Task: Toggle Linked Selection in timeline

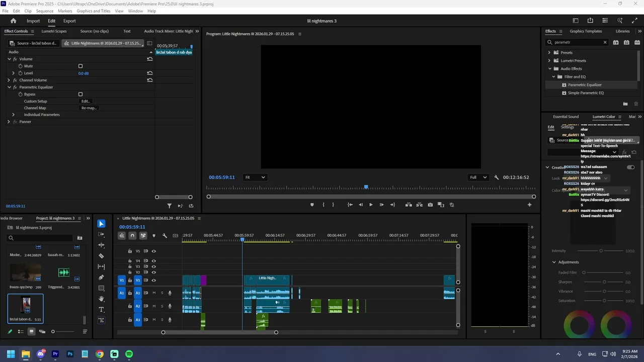Action: [x=143, y=235]
